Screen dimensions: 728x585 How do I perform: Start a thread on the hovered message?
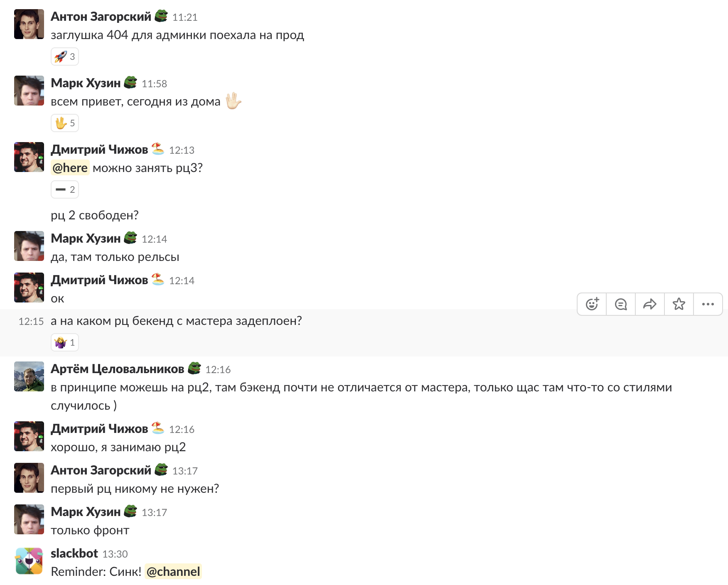click(621, 304)
